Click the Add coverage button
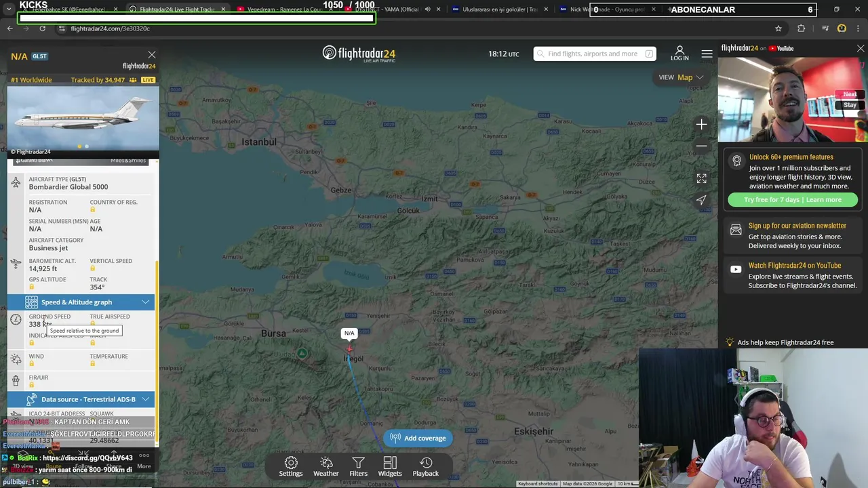Image resolution: width=868 pixels, height=488 pixels. [418, 438]
